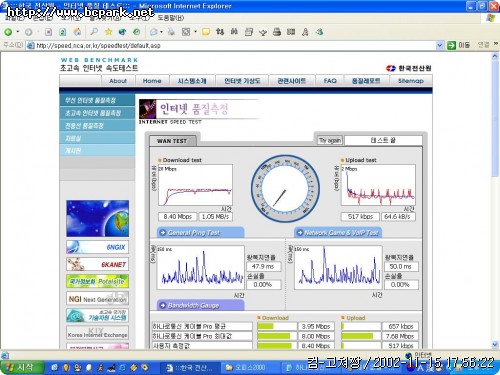Open the Search magnifier toolbar icon
The width and height of the screenshot is (500, 375).
point(94,32)
